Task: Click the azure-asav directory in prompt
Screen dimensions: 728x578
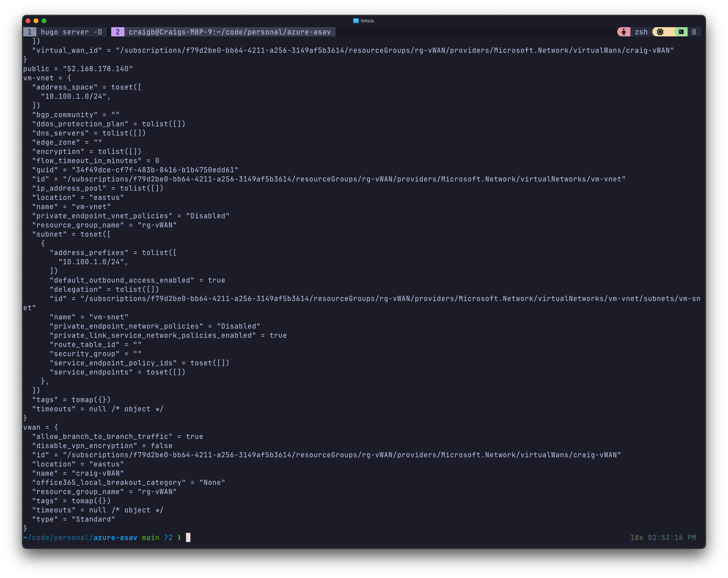Action: click(115, 538)
